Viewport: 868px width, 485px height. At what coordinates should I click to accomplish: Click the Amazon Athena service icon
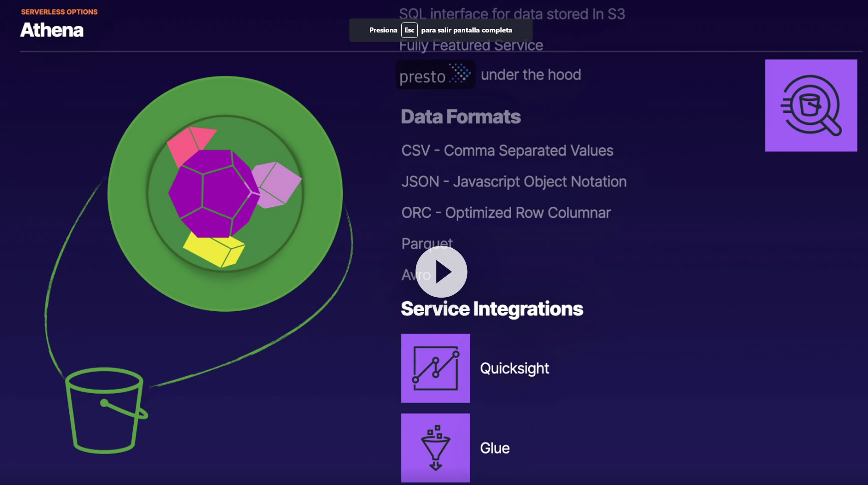coord(811,105)
